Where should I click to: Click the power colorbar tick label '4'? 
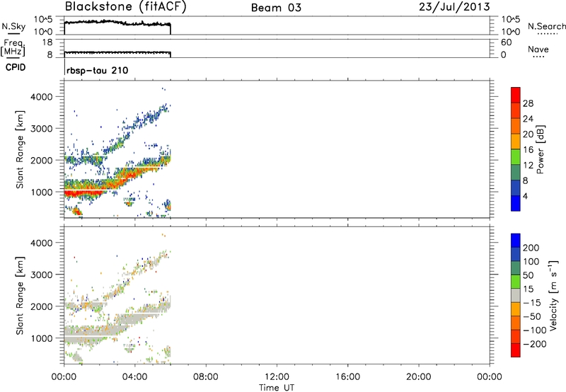[x=525, y=196]
